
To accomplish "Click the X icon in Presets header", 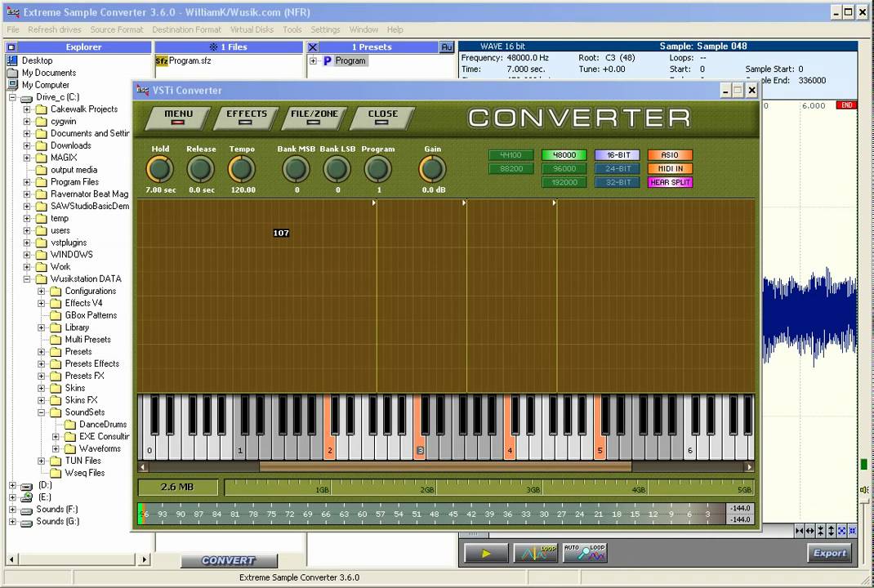I will coord(313,47).
